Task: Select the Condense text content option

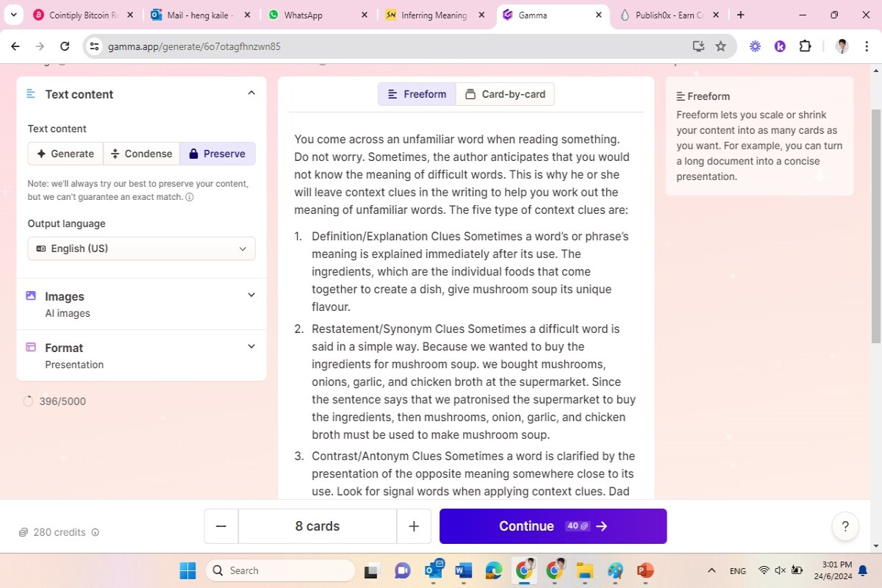Action: point(141,154)
